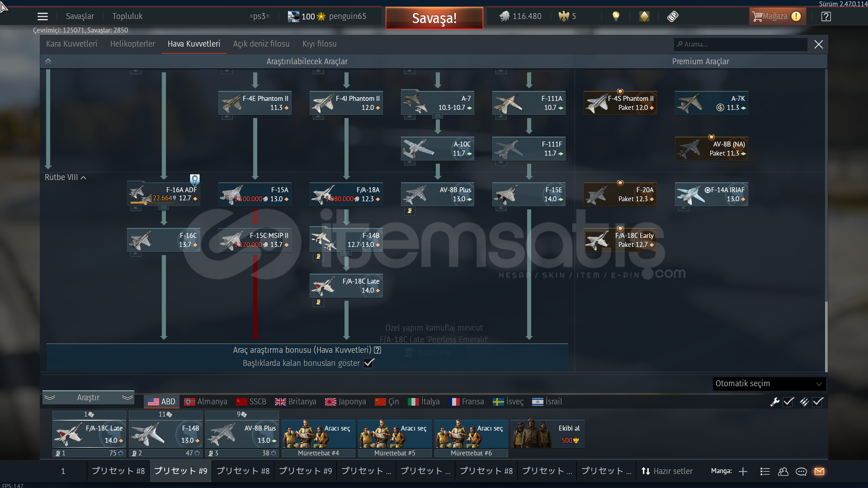Open the Topluluk menu

point(127,16)
